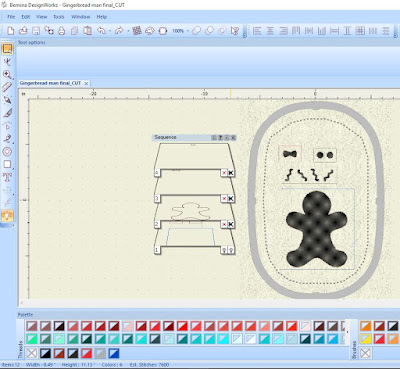Screen dimensions: 400x369
Task: Click the Align centers horizontally icon
Action: point(270,31)
